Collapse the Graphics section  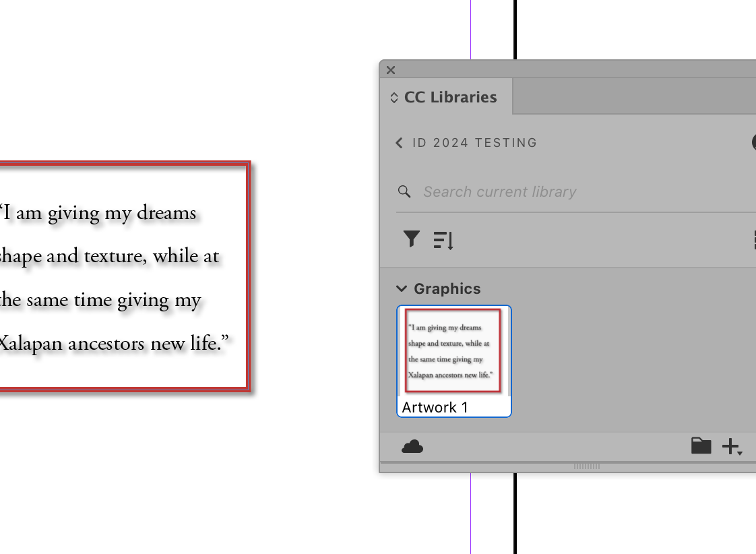coord(402,288)
